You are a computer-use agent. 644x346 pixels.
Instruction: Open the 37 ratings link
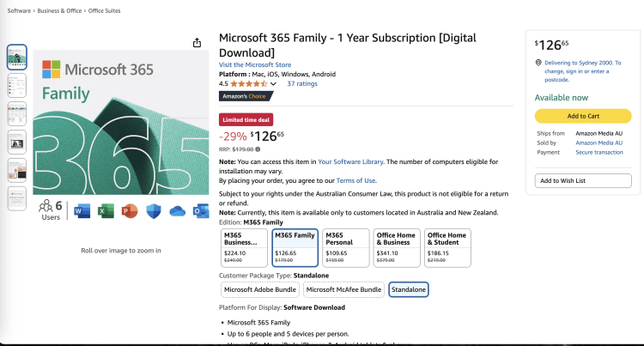point(302,84)
